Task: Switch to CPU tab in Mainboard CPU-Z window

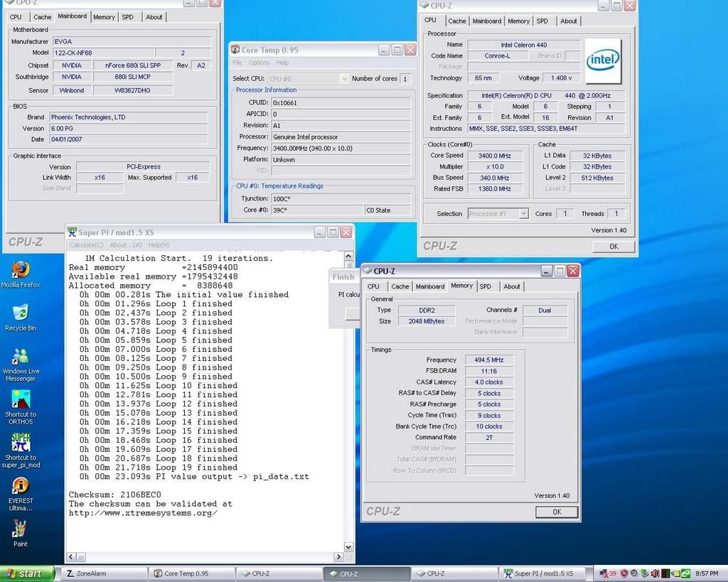Action: [x=16, y=17]
